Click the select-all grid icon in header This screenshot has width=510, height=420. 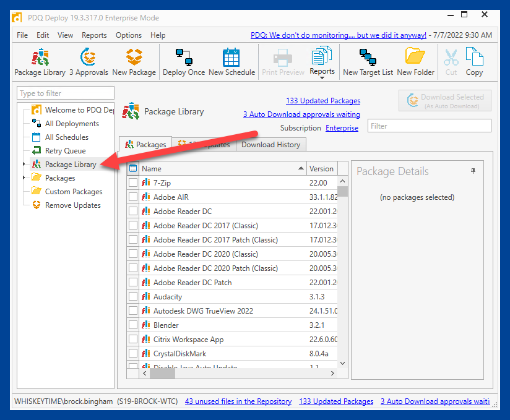132,168
